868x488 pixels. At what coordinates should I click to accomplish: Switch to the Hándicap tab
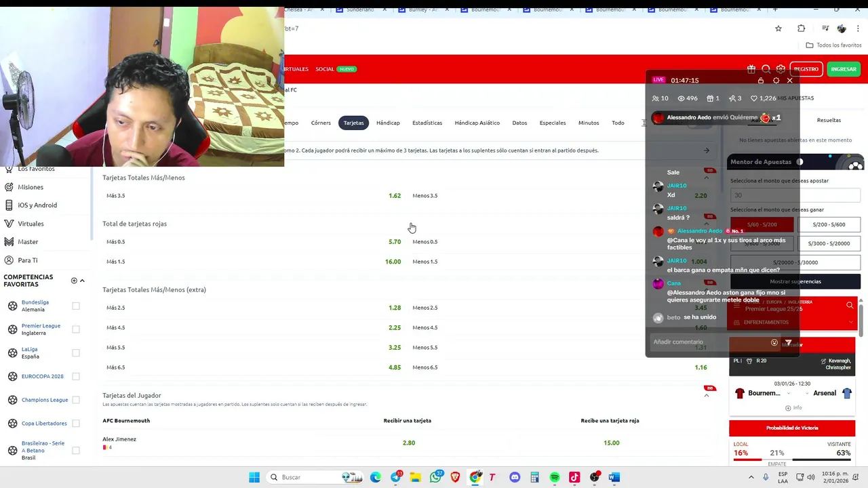pyautogui.click(x=388, y=123)
